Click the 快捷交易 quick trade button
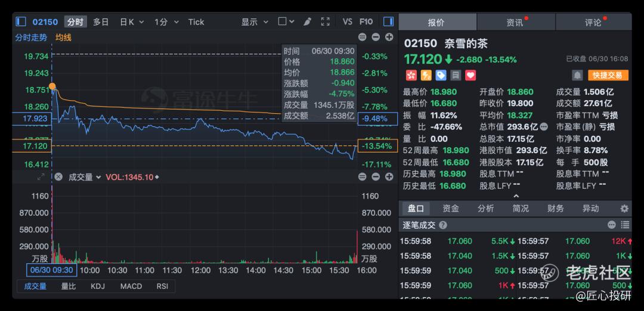 pyautogui.click(x=608, y=75)
